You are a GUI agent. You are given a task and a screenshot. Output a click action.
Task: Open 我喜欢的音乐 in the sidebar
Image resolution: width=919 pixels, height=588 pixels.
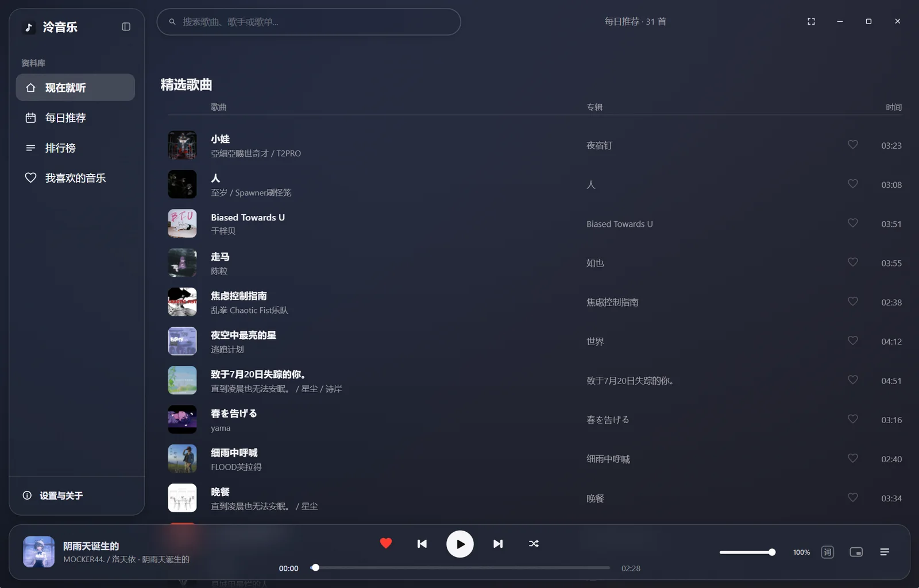click(75, 178)
